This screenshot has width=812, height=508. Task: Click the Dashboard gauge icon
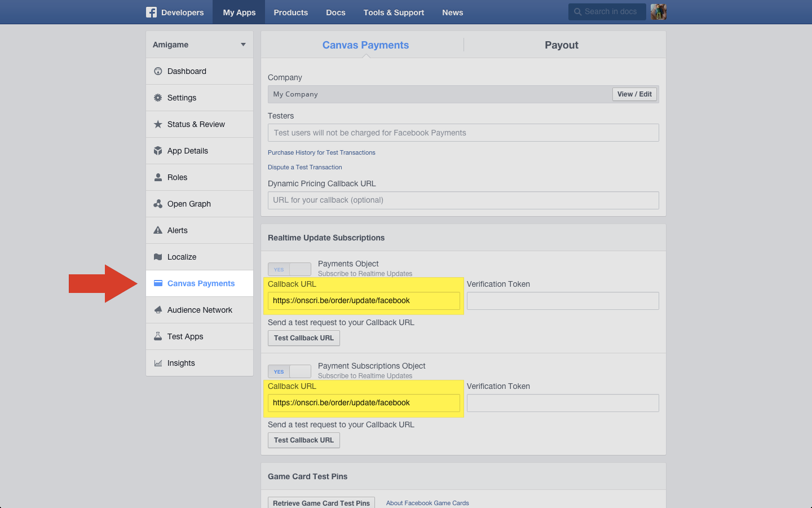[x=158, y=71]
